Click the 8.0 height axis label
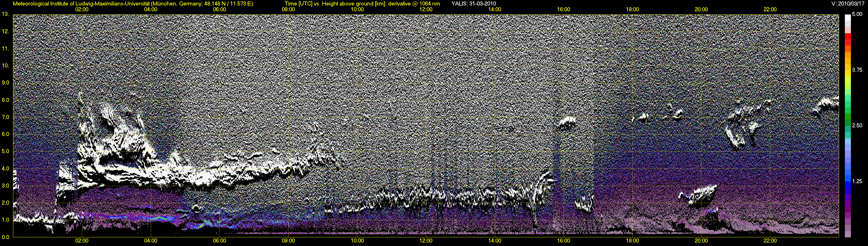This screenshot has width=868, height=246. tap(5, 100)
